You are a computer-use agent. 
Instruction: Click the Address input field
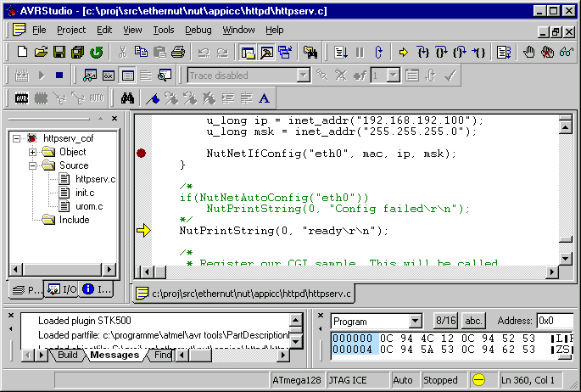(x=555, y=321)
